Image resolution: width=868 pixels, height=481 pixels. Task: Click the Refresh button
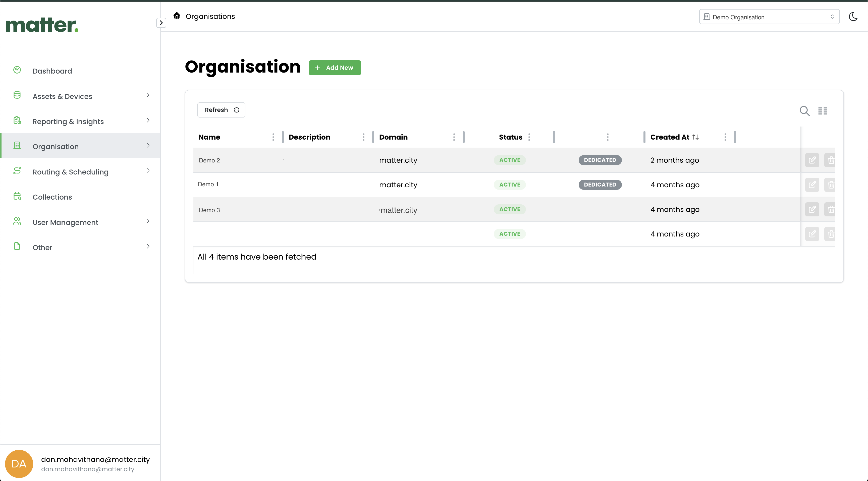[x=221, y=110]
